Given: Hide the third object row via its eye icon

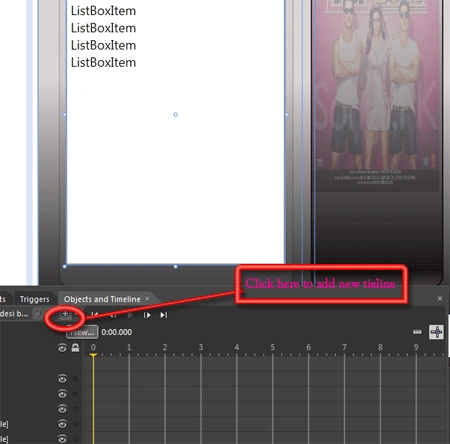Looking at the screenshot, I should [x=62, y=409].
